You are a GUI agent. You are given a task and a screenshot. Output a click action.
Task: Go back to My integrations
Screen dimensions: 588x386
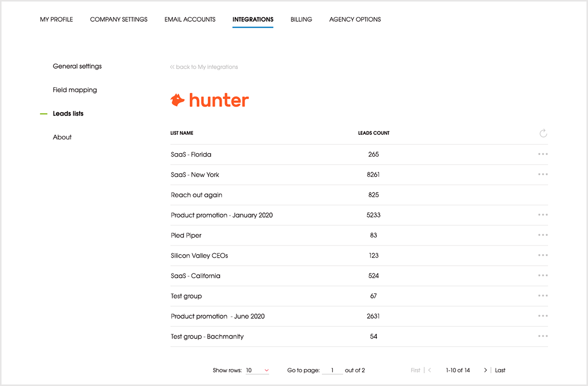204,67
